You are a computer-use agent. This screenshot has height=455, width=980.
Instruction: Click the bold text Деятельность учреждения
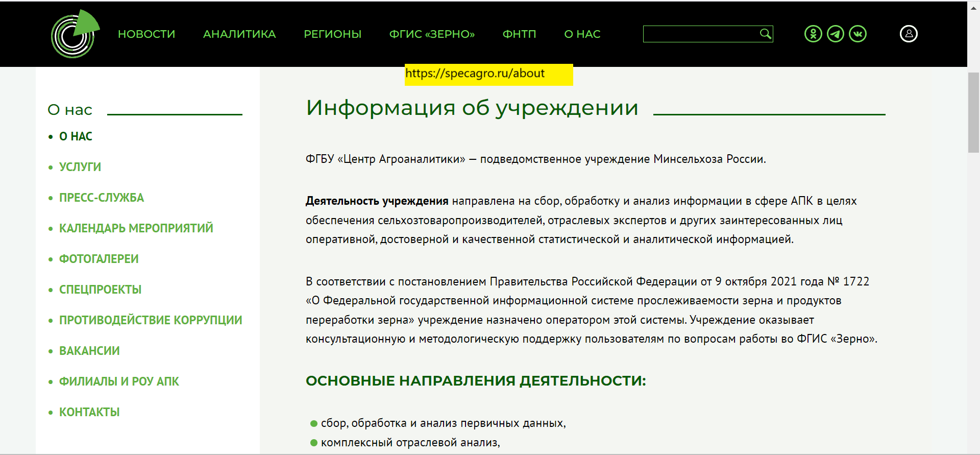(377, 201)
